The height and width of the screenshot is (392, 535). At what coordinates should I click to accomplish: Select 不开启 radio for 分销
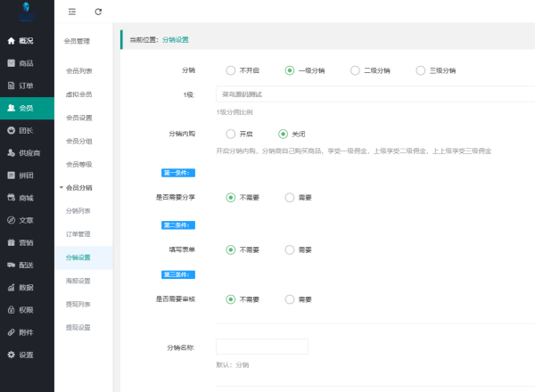tap(231, 70)
